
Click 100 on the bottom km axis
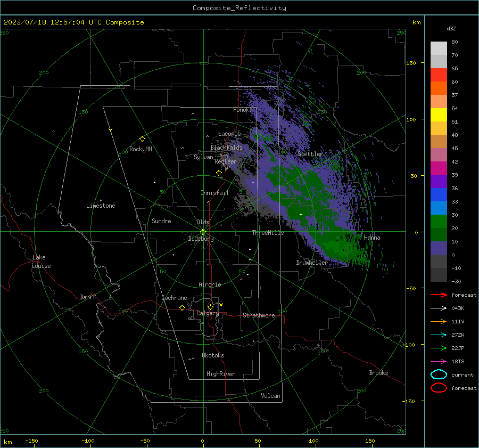[313, 441]
